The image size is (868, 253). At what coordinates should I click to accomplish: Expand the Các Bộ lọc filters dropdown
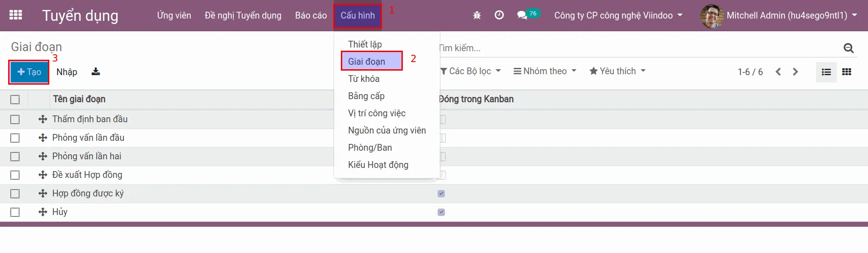pos(470,71)
